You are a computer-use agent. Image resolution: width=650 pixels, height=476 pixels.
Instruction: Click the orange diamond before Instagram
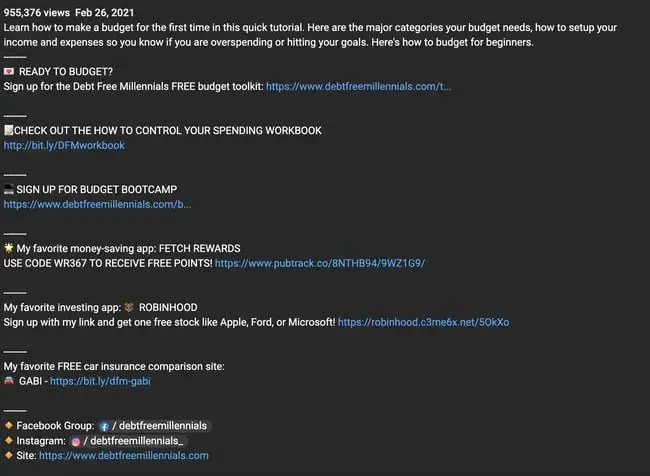9,441
